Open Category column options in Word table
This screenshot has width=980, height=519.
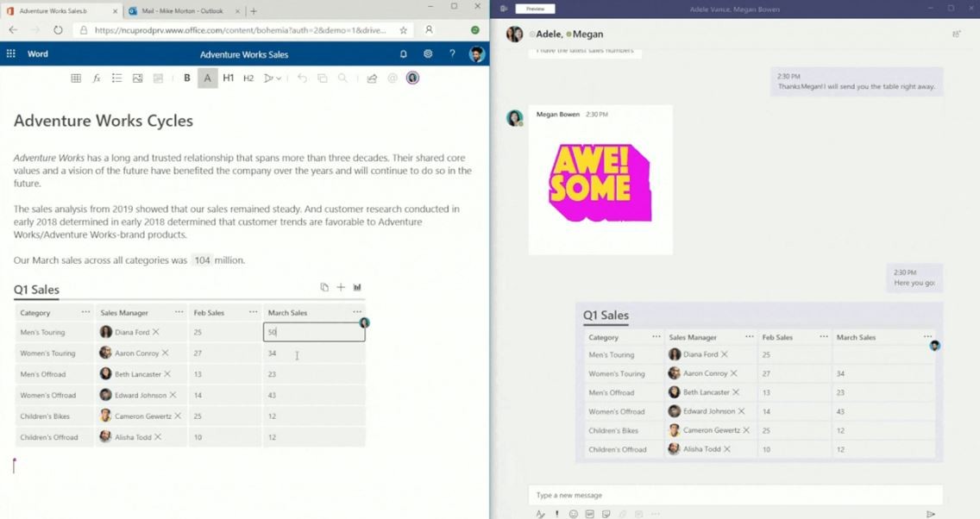click(x=85, y=311)
